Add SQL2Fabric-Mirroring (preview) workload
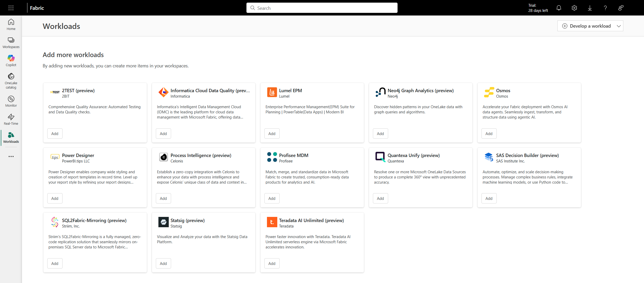The width and height of the screenshot is (644, 283). pyautogui.click(x=55, y=263)
